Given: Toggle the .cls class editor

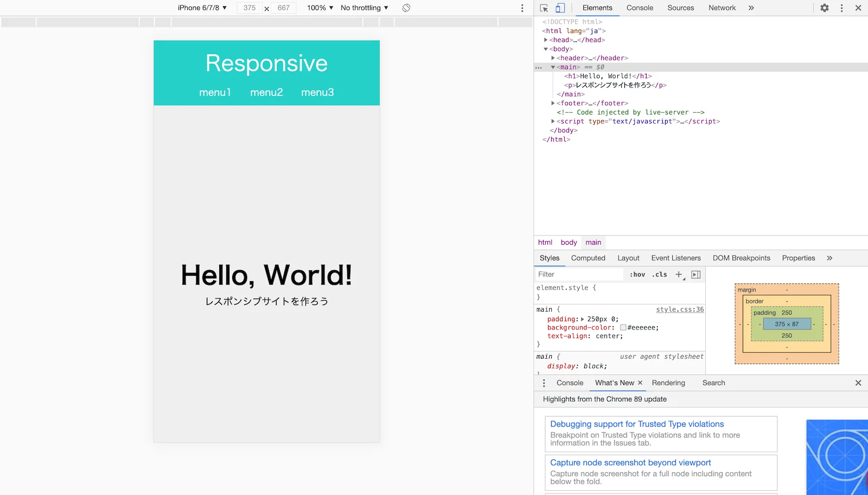Looking at the screenshot, I should [660, 275].
